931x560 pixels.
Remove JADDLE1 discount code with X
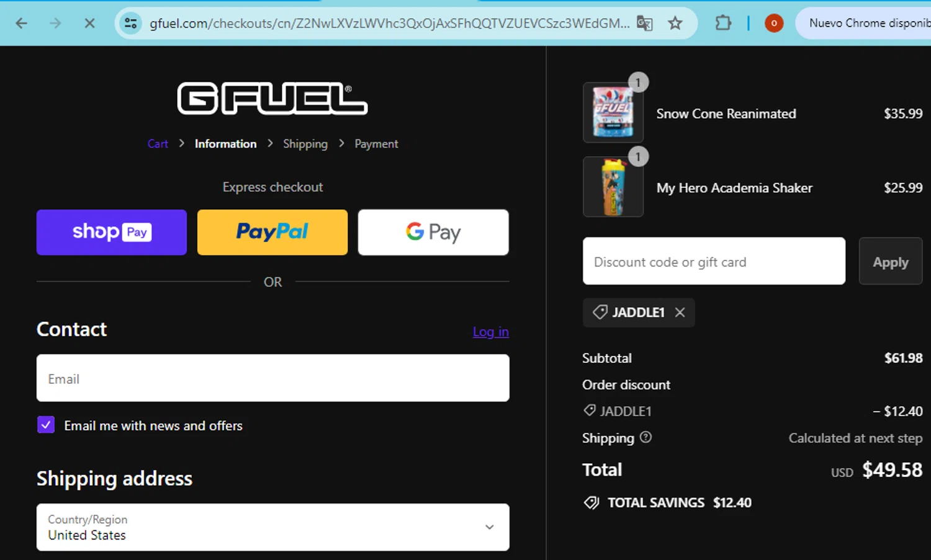[x=680, y=312]
